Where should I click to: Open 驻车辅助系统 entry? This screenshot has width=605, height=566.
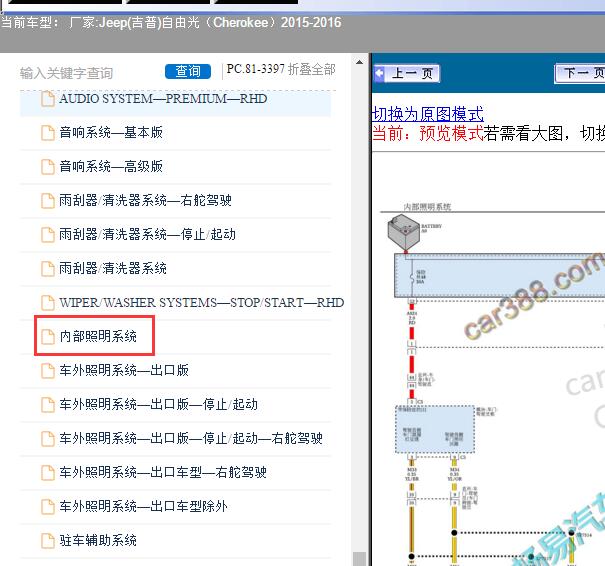98,540
